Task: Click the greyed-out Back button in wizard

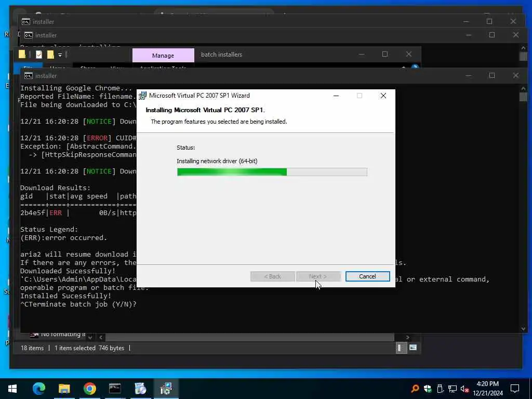Action: point(272,276)
